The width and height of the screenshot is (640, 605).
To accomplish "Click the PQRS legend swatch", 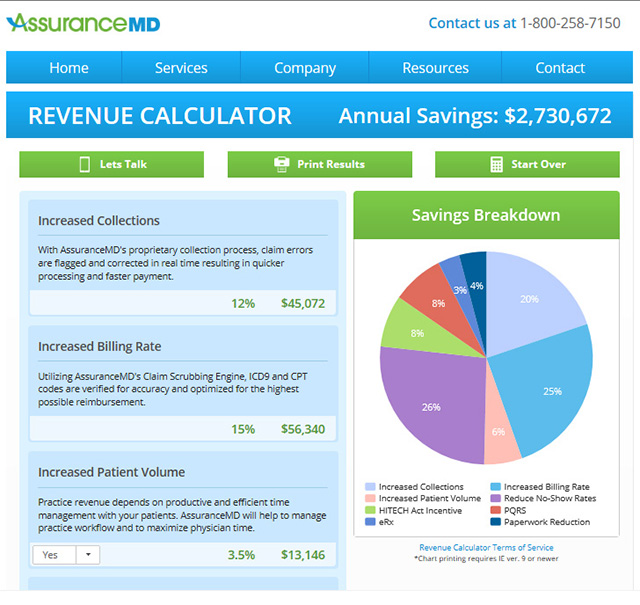I will coord(496,510).
